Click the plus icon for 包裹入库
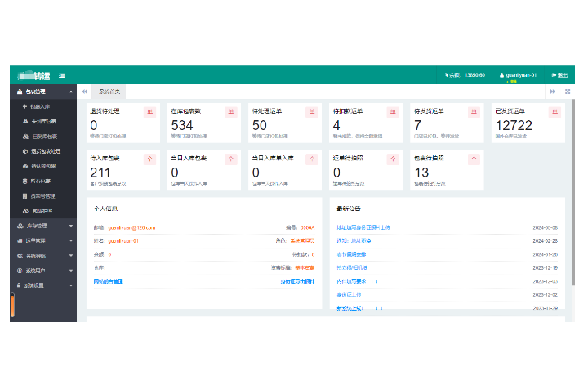 pos(24,106)
